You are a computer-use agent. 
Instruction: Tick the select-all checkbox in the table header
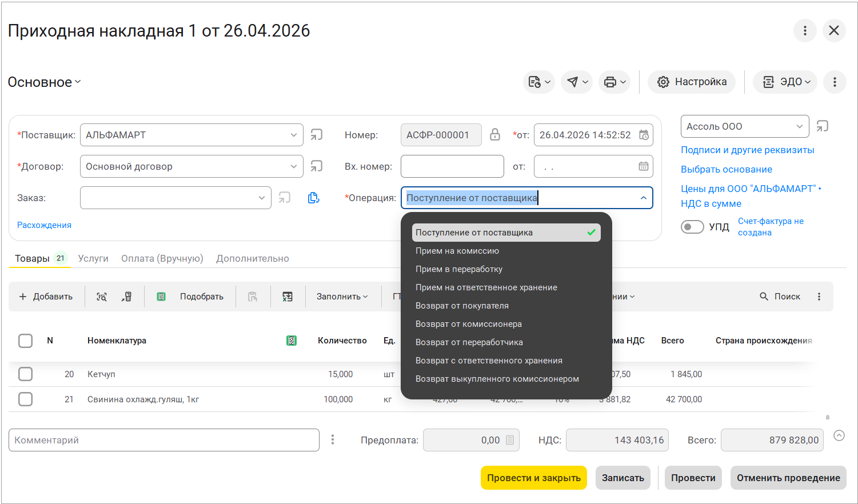click(25, 341)
